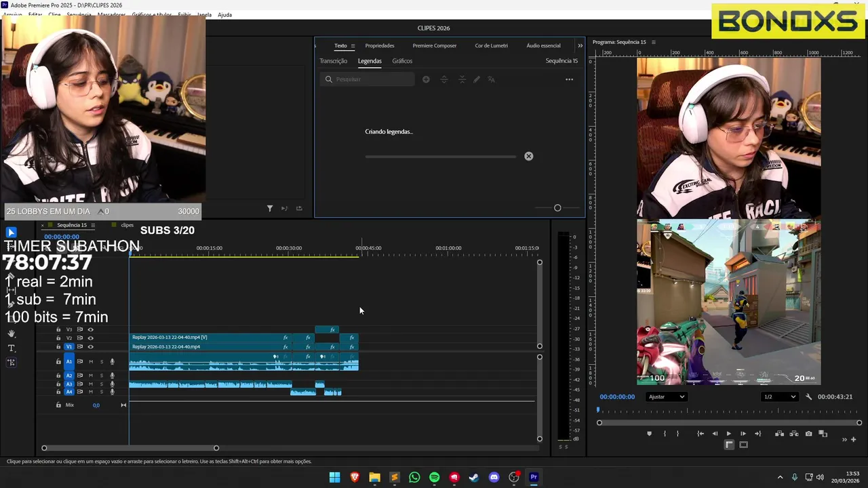Hide track V1 with eye icon

pos(90,347)
